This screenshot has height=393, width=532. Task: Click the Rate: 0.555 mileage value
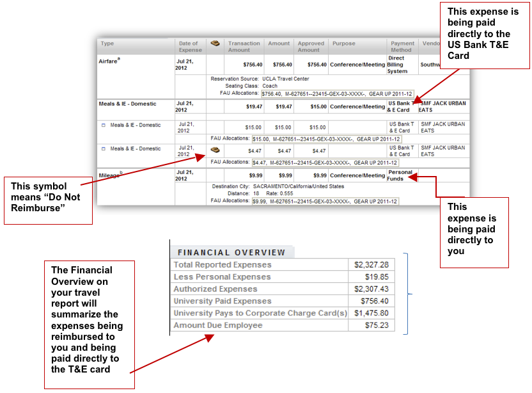point(279,193)
